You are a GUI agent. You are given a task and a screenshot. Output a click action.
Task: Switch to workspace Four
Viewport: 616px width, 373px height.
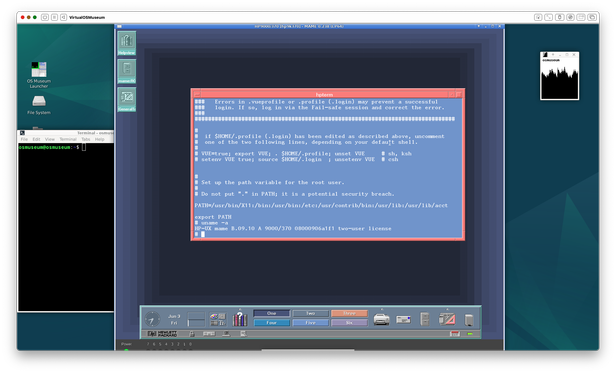pyautogui.click(x=271, y=323)
